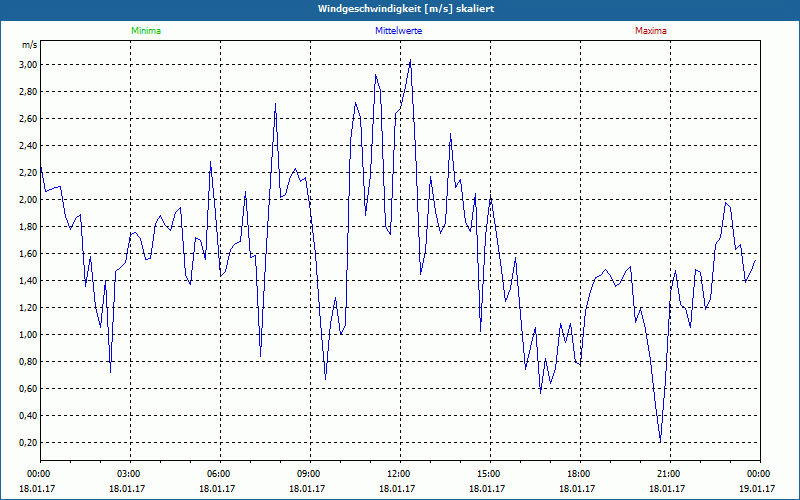Select the 12:00 time label
The height and width of the screenshot is (500, 800).
pyautogui.click(x=400, y=474)
